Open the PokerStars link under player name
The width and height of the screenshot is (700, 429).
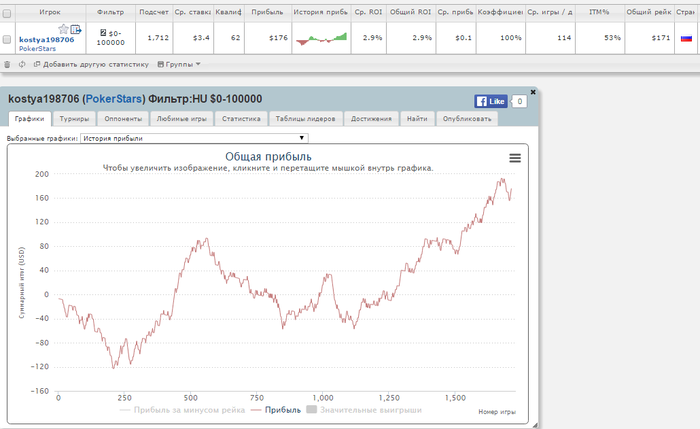(x=38, y=48)
